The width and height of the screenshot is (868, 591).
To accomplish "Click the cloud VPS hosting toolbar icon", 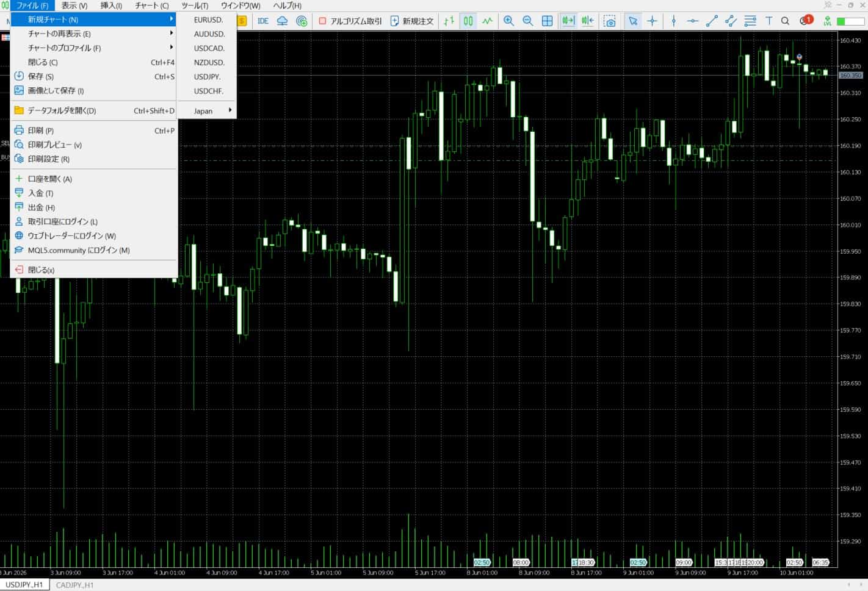I will [x=282, y=21].
